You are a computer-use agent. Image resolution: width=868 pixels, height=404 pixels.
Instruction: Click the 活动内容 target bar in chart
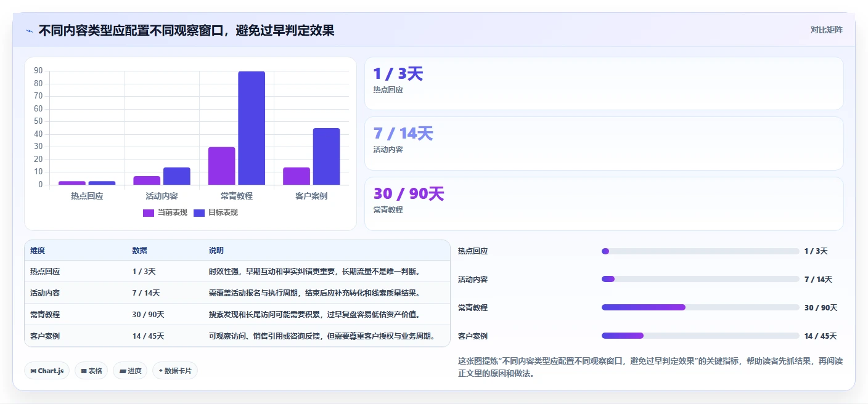click(x=177, y=176)
